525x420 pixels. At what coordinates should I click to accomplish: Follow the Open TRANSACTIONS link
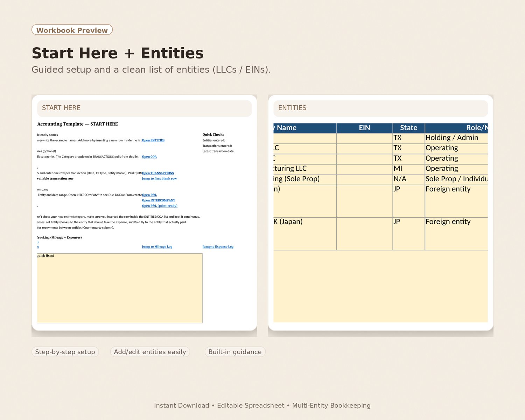pos(158,173)
